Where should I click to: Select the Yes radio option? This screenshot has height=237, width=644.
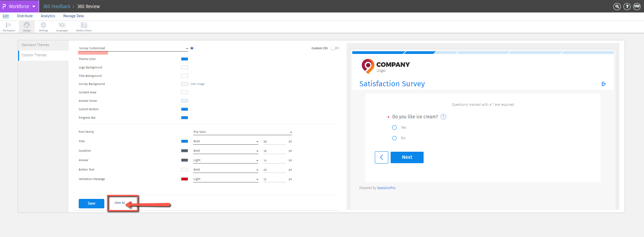click(394, 127)
